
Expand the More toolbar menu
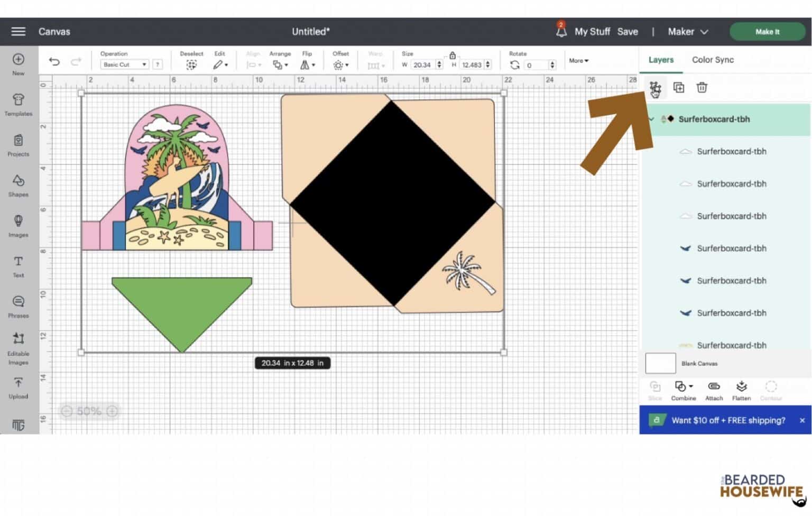point(578,61)
